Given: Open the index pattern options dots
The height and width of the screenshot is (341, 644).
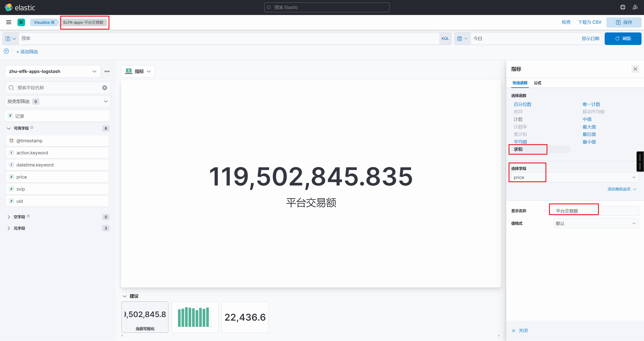Looking at the screenshot, I should pyautogui.click(x=107, y=71).
